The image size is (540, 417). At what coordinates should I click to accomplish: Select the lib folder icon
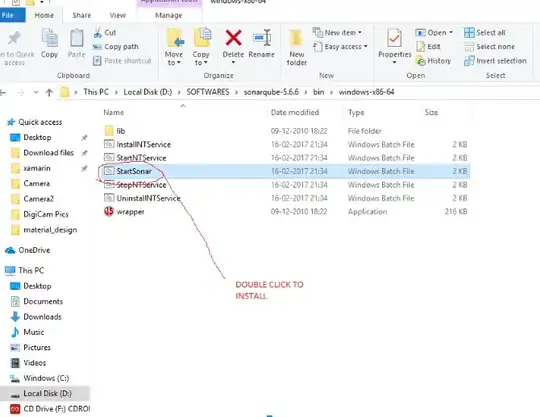(109, 131)
